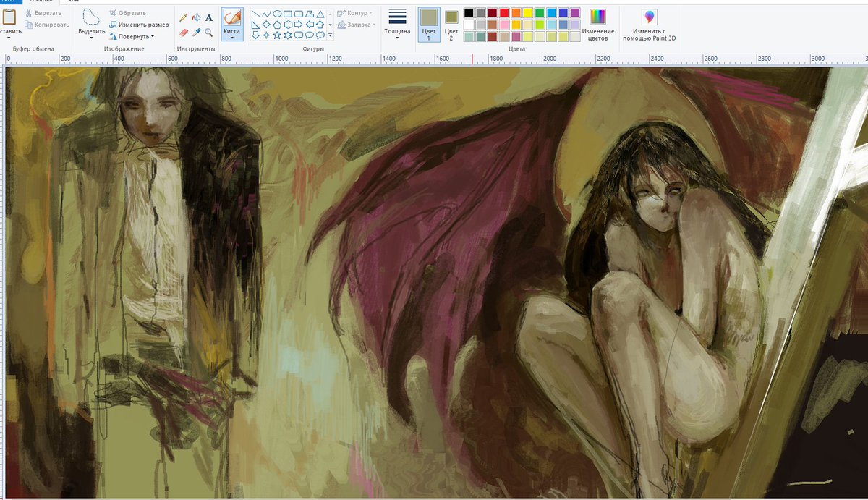
Task: Choose the pentagon shape
Action: click(x=277, y=25)
